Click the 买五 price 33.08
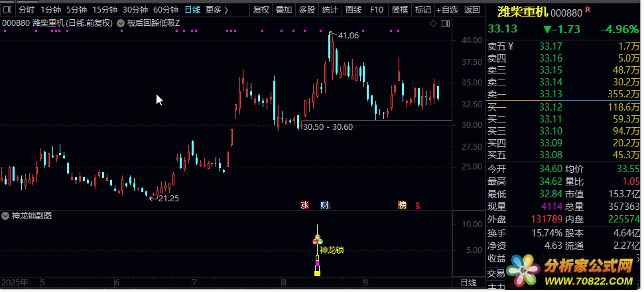 [550, 155]
